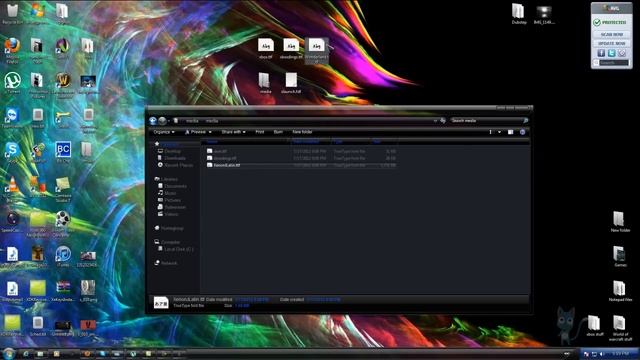This screenshot has width=640, height=360.
Task: Click AVG Update Now button
Action: [x=611, y=43]
